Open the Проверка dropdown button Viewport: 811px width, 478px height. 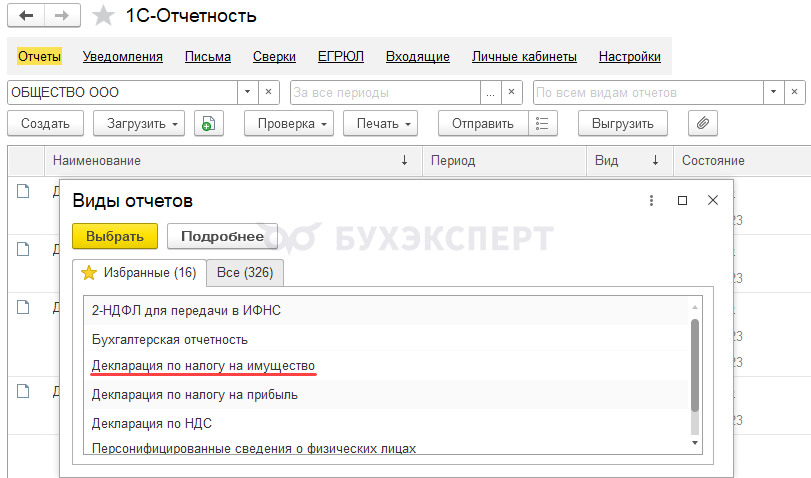click(289, 124)
